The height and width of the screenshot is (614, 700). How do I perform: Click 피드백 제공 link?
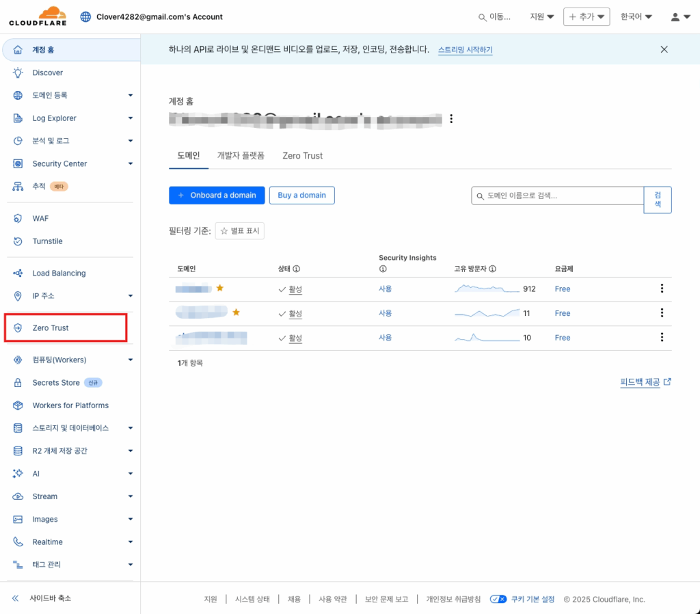click(645, 382)
